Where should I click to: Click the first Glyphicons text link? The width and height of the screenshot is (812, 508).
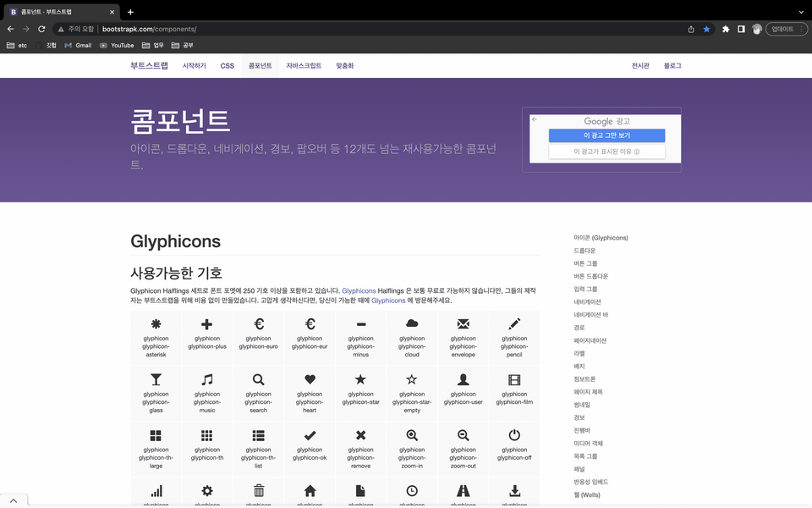pos(359,290)
